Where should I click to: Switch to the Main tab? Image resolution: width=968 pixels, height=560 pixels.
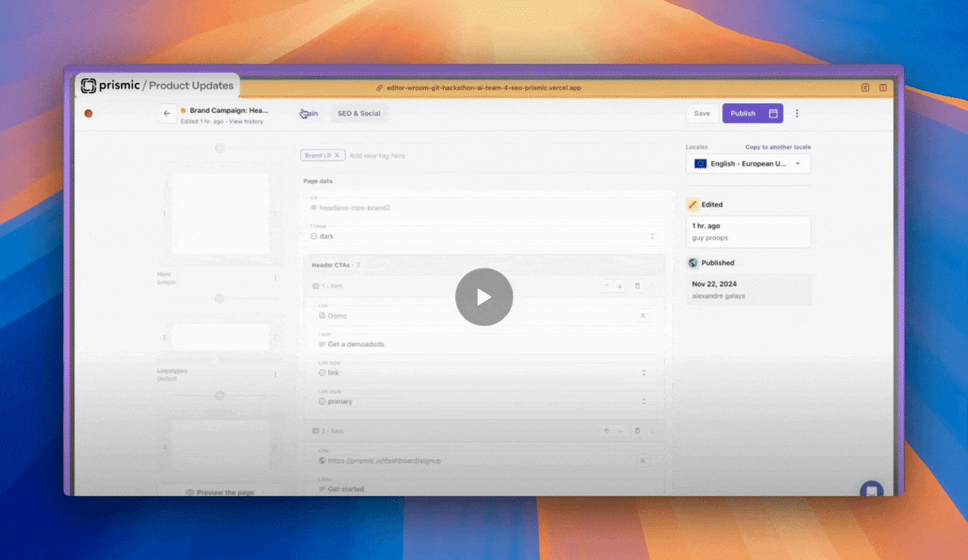(x=309, y=113)
